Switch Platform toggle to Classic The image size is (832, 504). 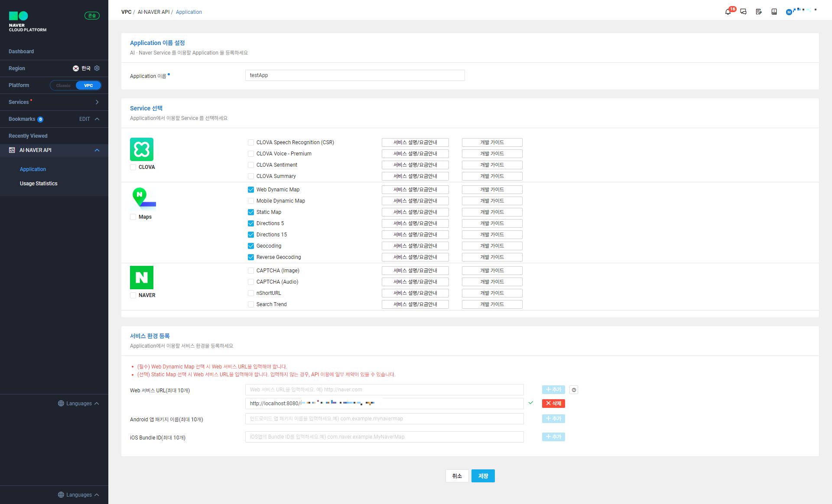point(63,85)
